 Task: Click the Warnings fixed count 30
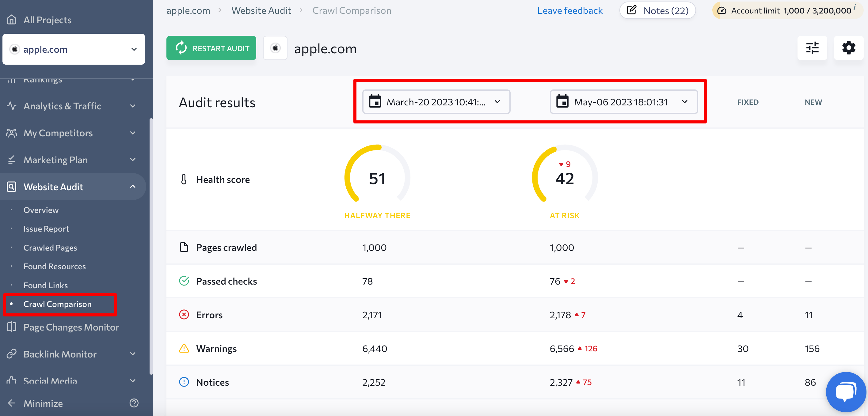[x=743, y=348]
